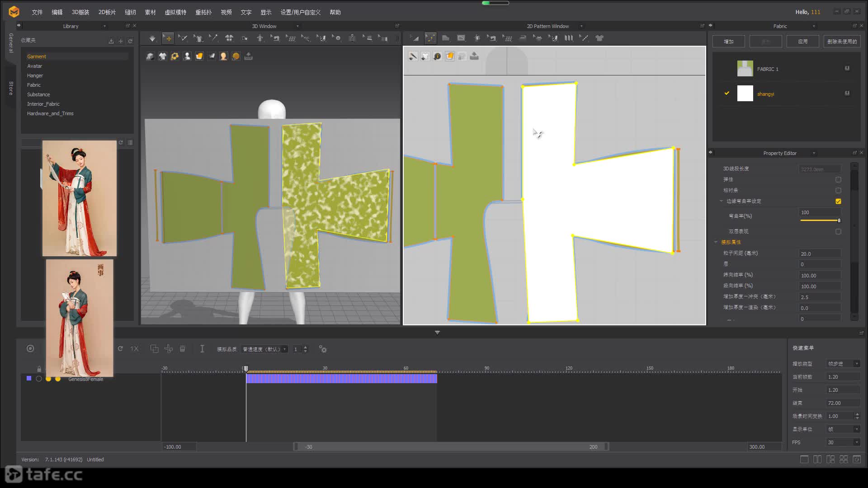Click the sewing machine tool in 2D toolbar
Viewport: 868px width, 488px height.
[492, 38]
